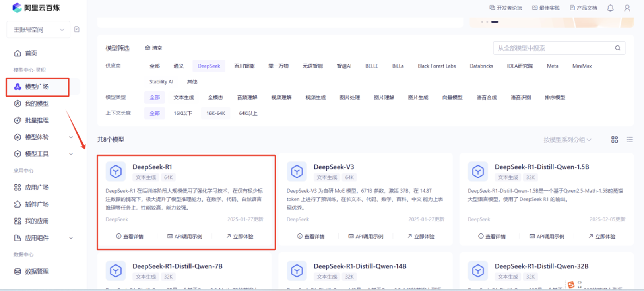Click the search magnifier icon

point(617,48)
